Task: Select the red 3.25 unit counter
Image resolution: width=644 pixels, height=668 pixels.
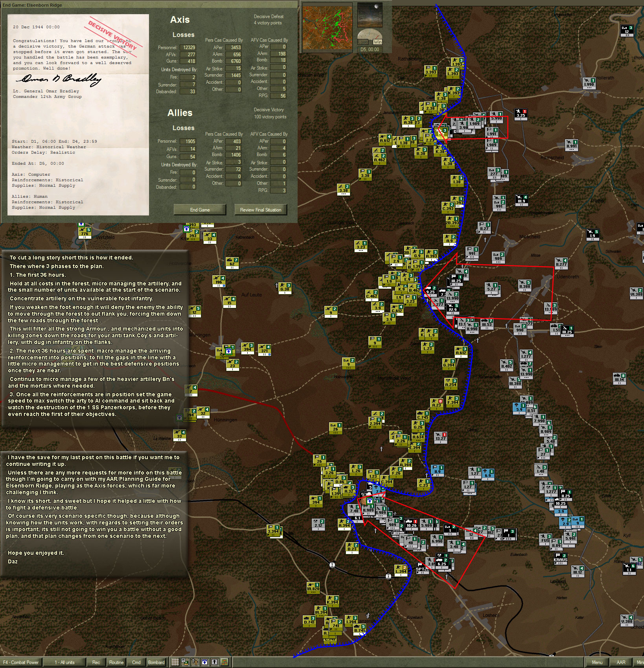Action: (521, 114)
